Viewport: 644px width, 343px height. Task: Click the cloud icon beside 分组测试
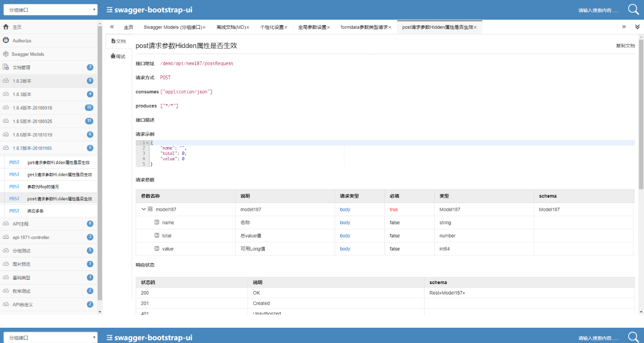[6, 250]
